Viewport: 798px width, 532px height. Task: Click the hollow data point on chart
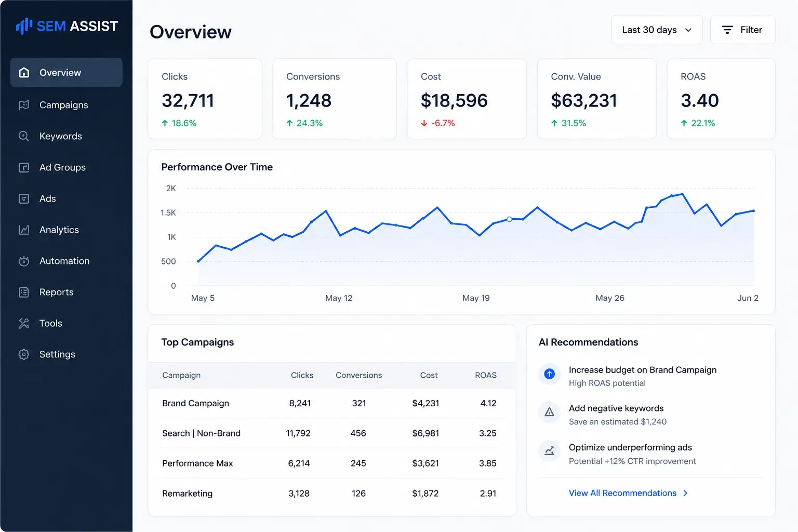[x=509, y=219]
